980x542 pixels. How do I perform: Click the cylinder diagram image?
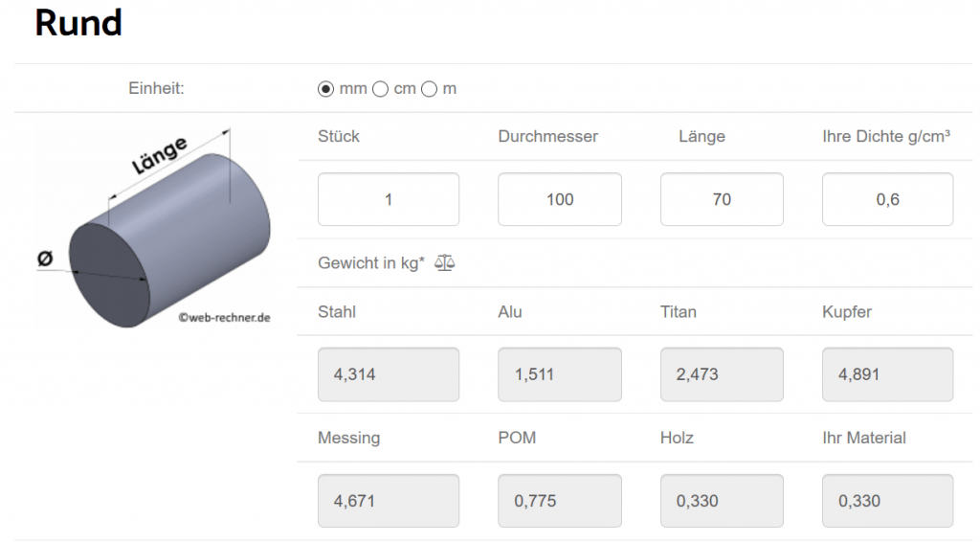tap(154, 228)
